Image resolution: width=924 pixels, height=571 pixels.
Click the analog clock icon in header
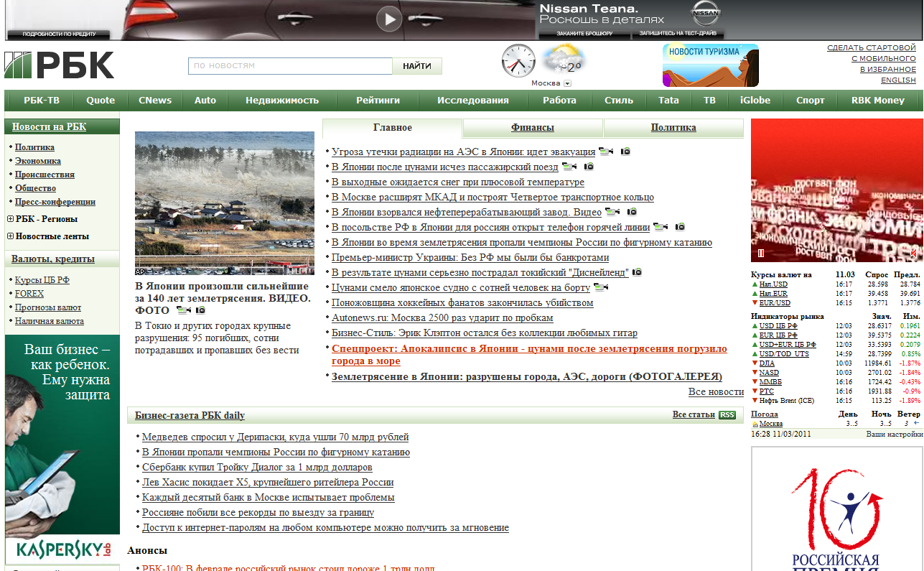pyautogui.click(x=518, y=61)
